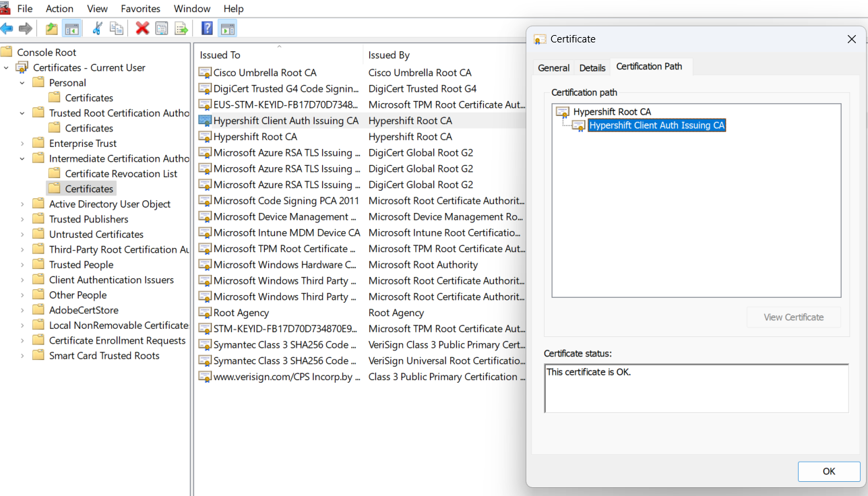The width and height of the screenshot is (868, 496).
Task: Toggle Show/Hide Console Tree toolbar icon
Action: [71, 28]
